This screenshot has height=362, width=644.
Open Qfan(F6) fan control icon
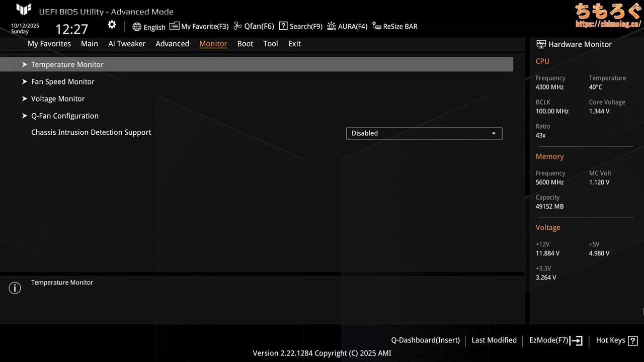point(238,26)
